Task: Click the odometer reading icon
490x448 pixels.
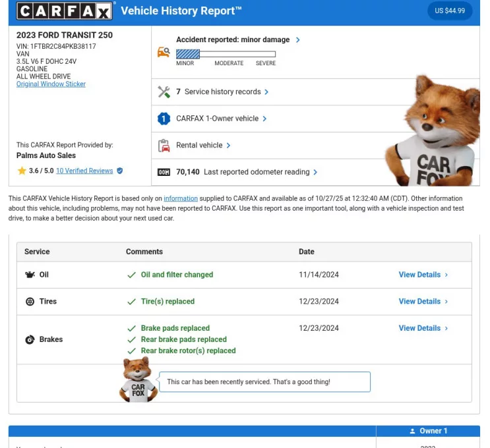Action: [164, 173]
